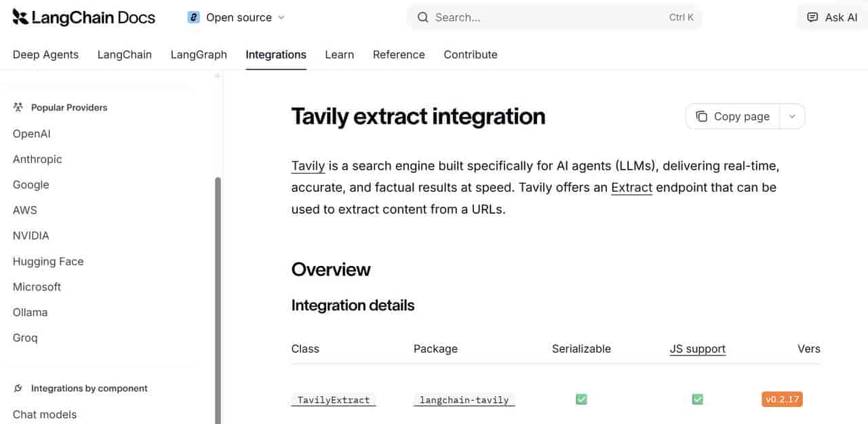Screen dimensions: 868x424
Task: Open the Reference tab
Action: 399,54
